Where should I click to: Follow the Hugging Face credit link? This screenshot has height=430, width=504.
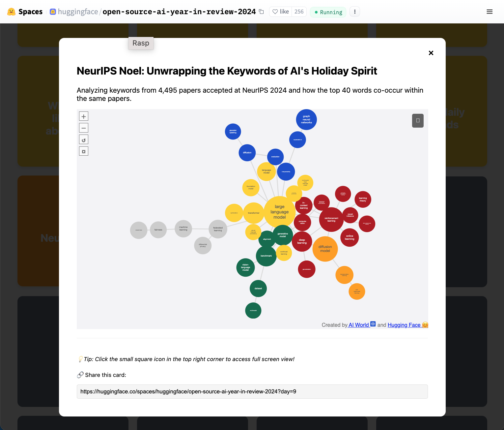[404, 325]
